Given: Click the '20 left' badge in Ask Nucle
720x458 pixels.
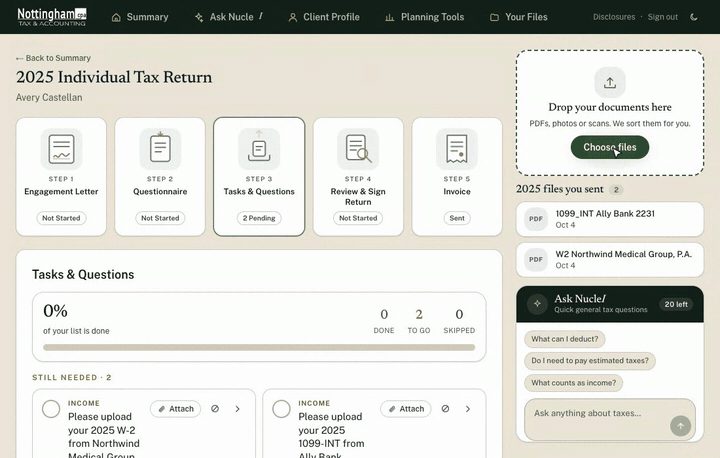Looking at the screenshot, I should click(x=676, y=304).
